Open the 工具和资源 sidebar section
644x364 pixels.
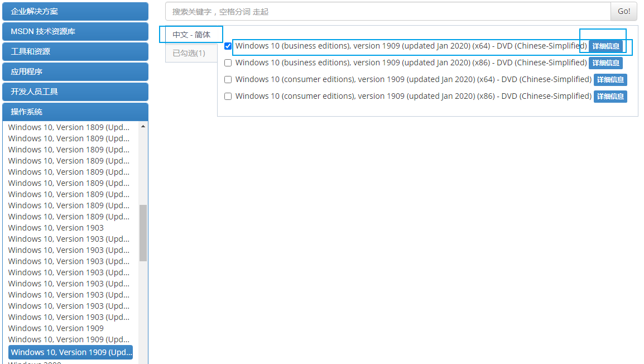(75, 52)
